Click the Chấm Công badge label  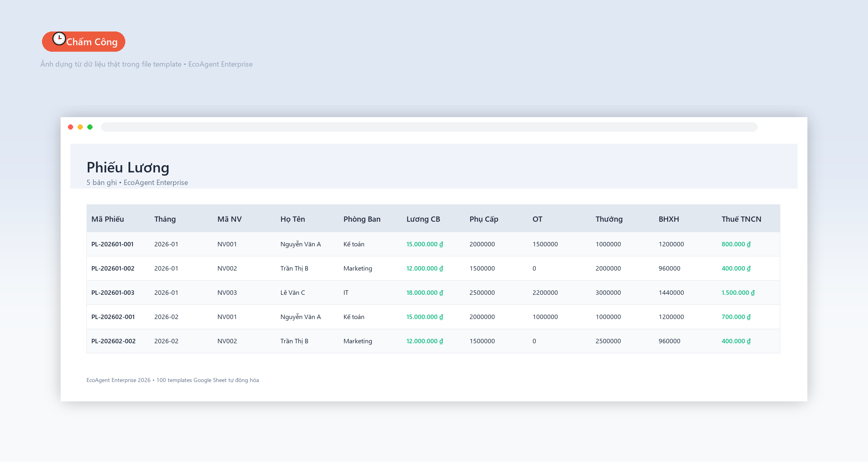(92, 42)
